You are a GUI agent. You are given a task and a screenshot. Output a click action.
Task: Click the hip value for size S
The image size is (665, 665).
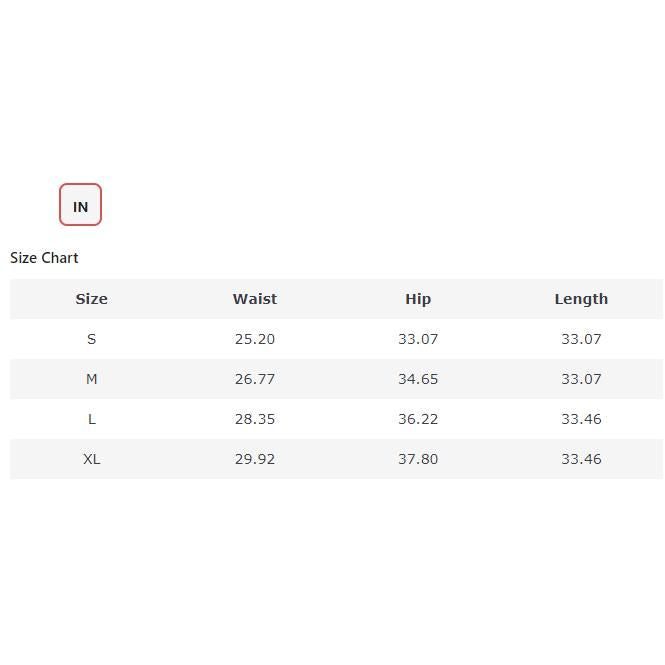418,339
